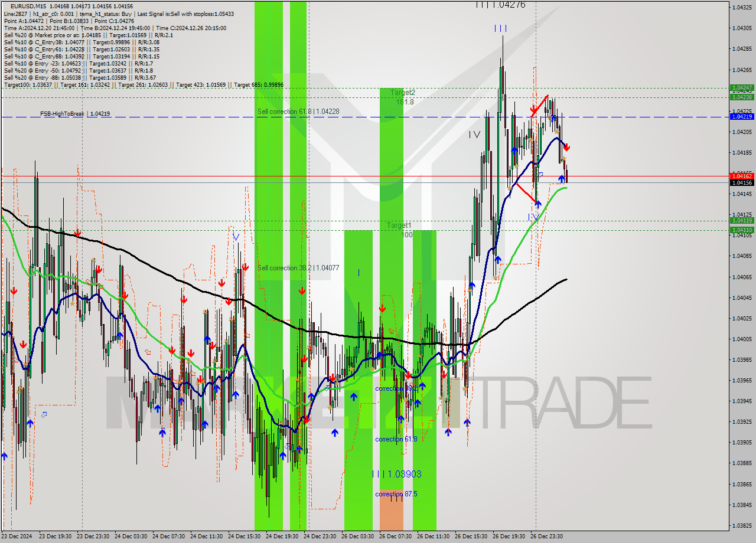
Task: Select the 'Time A:2024.12.20 21:45:00' line
Action: 115,28
